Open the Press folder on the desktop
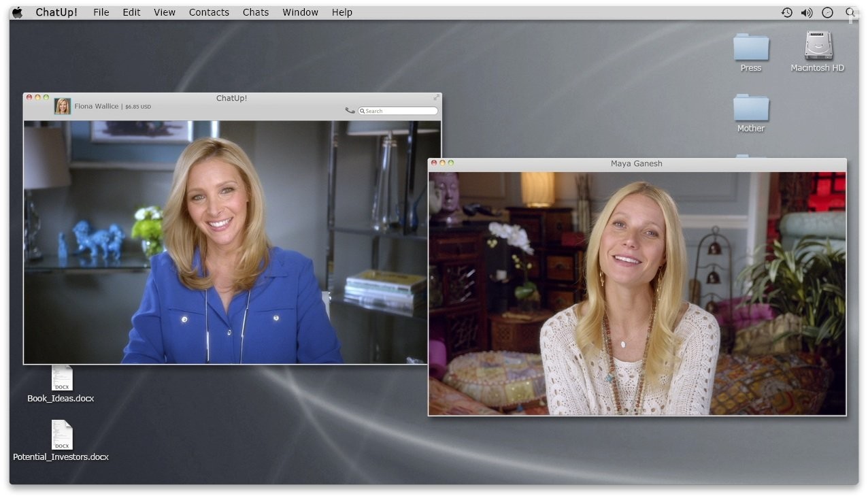 click(750, 48)
